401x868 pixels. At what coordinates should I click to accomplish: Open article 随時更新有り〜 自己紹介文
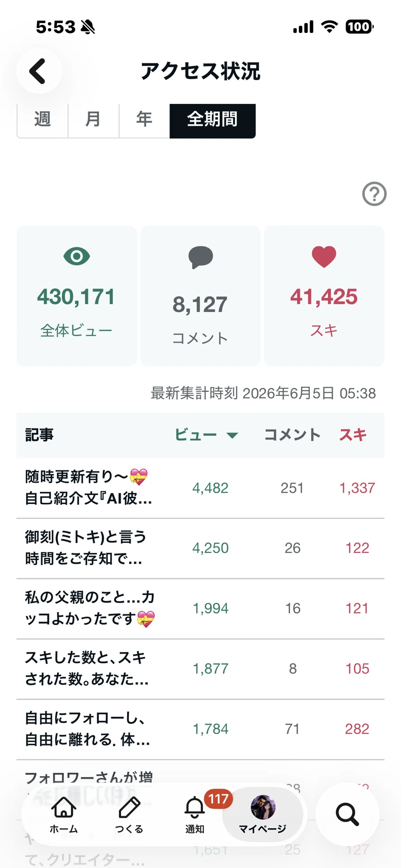tap(200, 488)
